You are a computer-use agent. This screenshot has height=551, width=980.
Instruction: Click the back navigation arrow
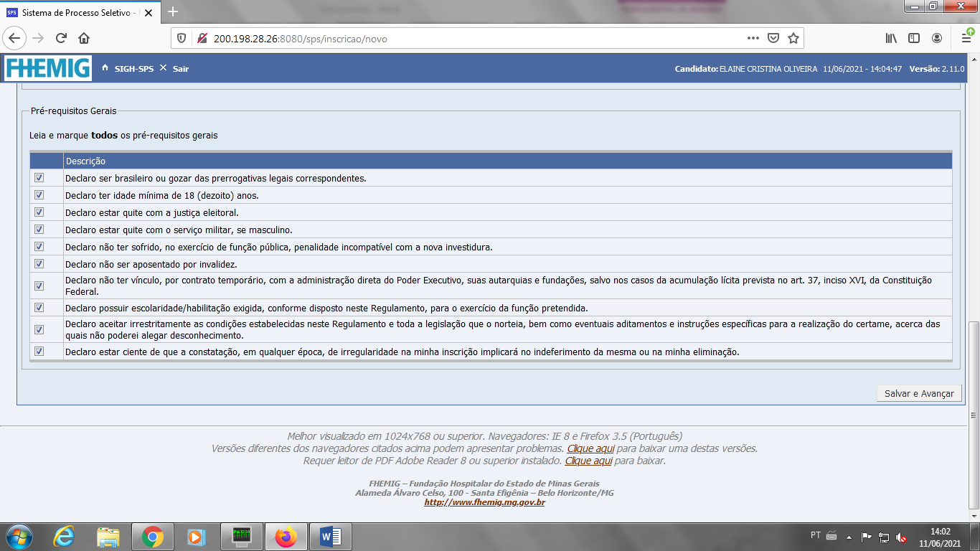coord(15,38)
